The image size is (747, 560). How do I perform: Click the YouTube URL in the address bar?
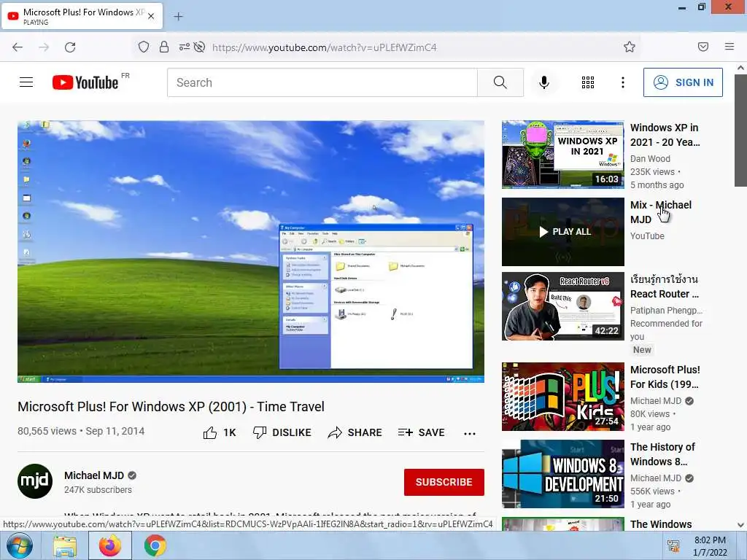pyautogui.click(x=324, y=47)
